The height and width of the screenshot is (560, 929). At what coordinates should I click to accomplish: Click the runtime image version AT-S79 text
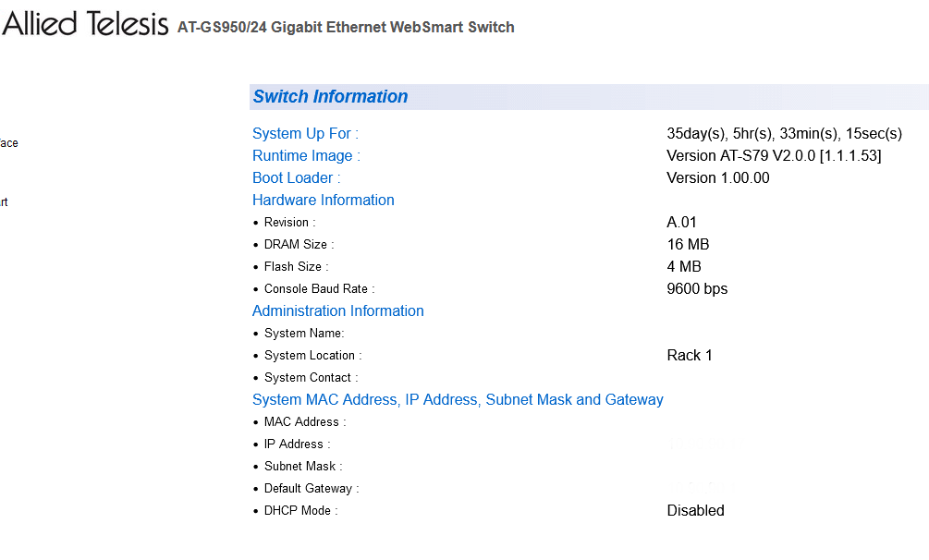(x=774, y=156)
